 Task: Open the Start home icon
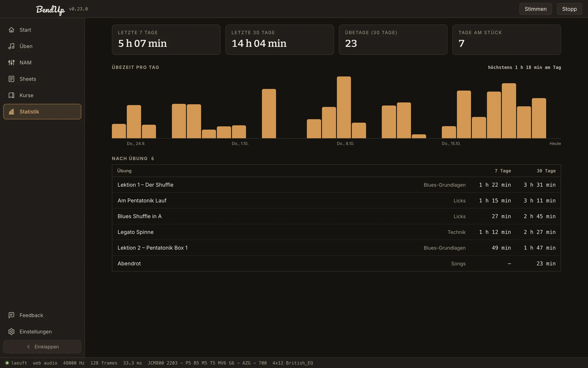11,30
